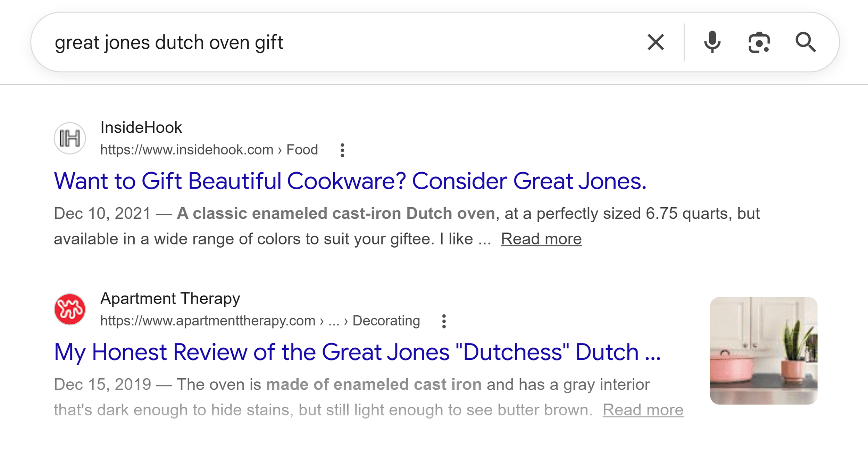
Task: Open the three-dot menu for Apartment Therapy result
Action: point(444,321)
